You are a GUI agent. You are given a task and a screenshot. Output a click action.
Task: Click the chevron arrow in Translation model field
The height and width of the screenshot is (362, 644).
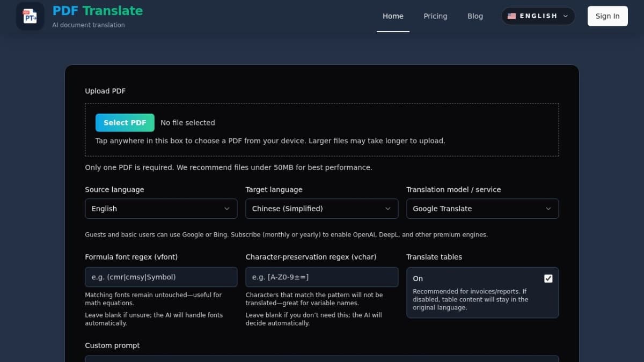click(548, 209)
